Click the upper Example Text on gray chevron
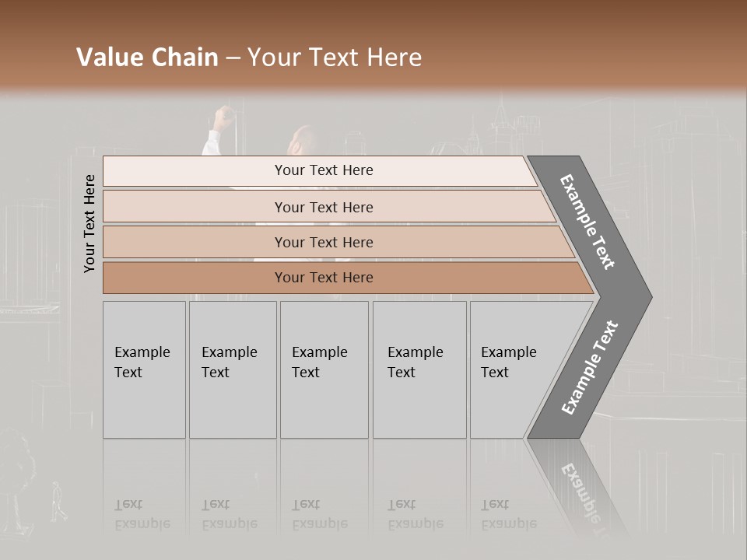This screenshot has width=747, height=560. (587, 222)
